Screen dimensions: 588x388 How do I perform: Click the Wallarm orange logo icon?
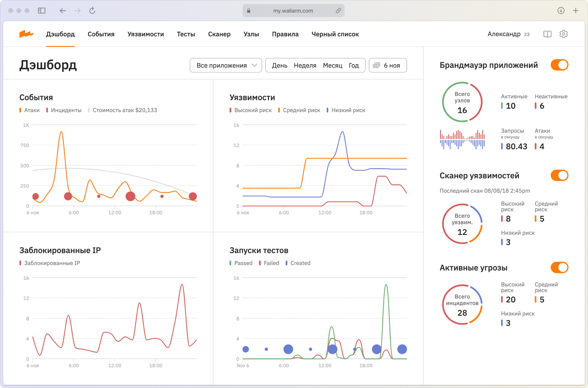(x=26, y=34)
